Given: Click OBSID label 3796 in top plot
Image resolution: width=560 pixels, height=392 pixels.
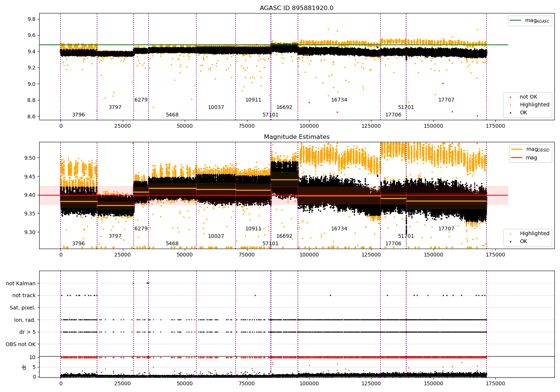Looking at the screenshot, I should click(78, 115).
